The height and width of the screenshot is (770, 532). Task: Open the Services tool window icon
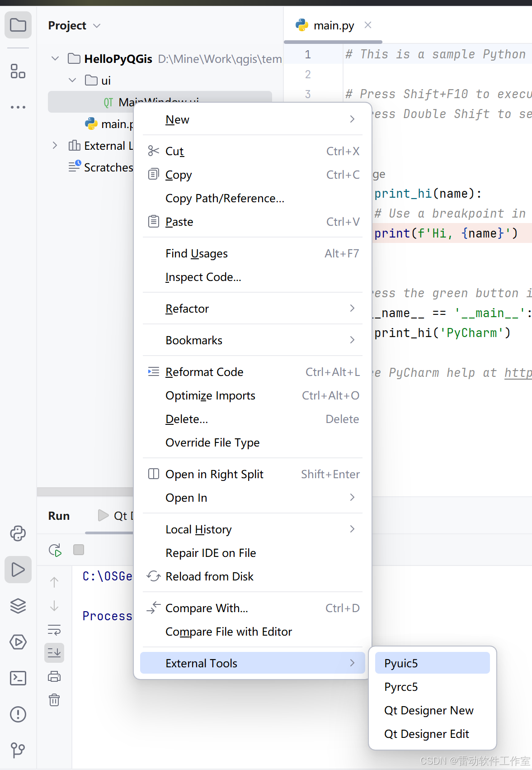point(18,642)
